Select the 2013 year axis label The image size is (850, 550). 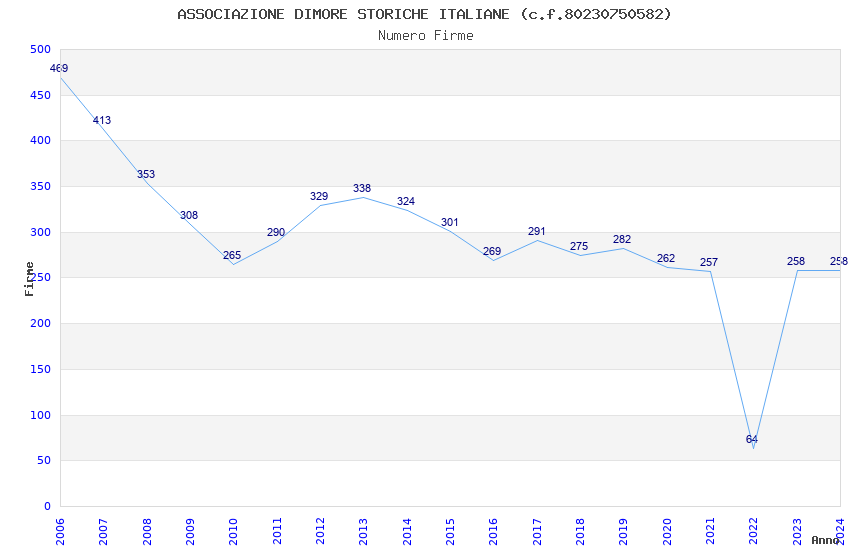363,531
